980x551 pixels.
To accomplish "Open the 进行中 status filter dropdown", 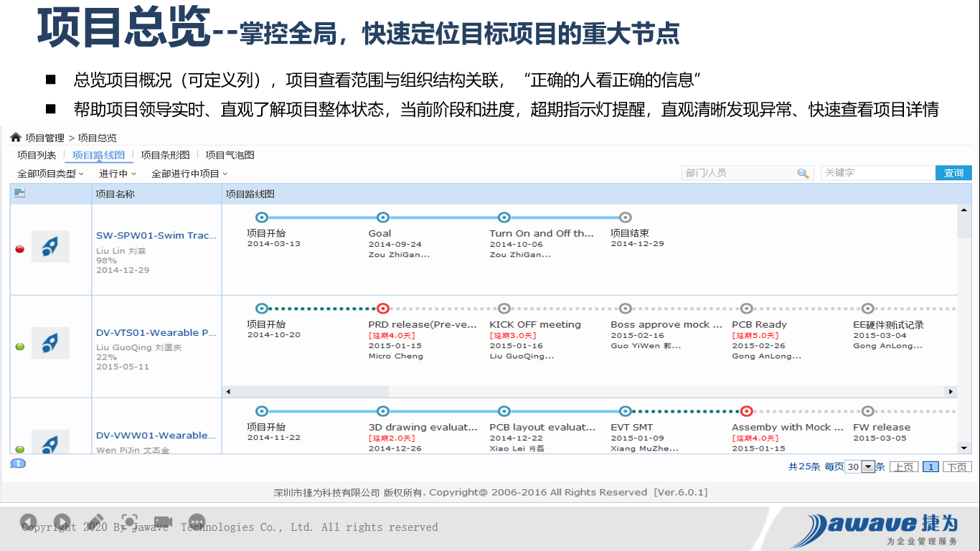I will pyautogui.click(x=117, y=174).
